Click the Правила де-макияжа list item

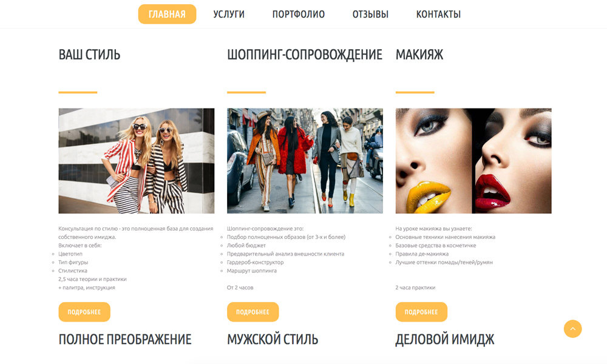(422, 254)
